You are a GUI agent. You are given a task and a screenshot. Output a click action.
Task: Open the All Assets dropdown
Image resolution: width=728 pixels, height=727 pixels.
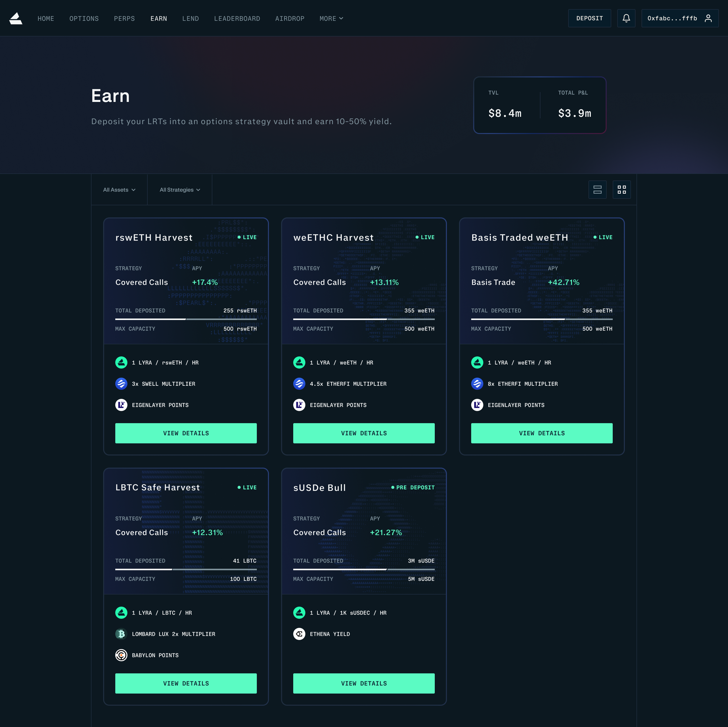click(x=119, y=190)
